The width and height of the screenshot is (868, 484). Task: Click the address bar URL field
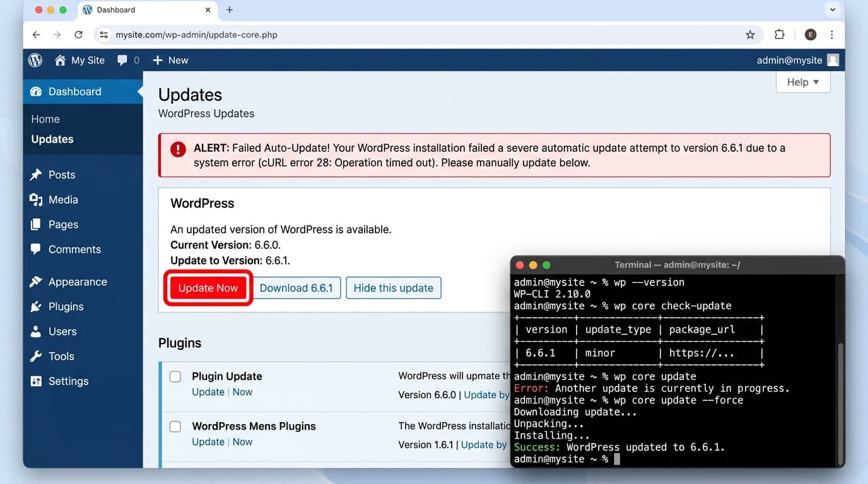pyautogui.click(x=252, y=35)
